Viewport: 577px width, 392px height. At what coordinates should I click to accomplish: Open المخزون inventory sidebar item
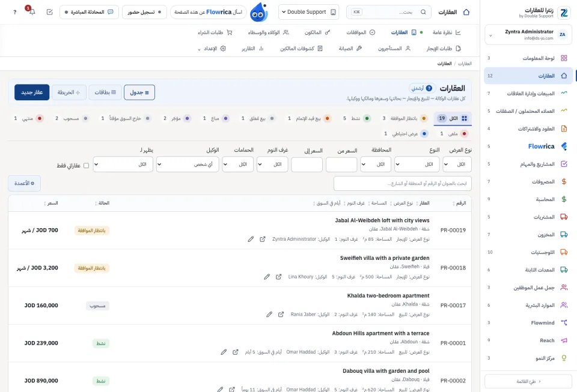tap(528, 234)
